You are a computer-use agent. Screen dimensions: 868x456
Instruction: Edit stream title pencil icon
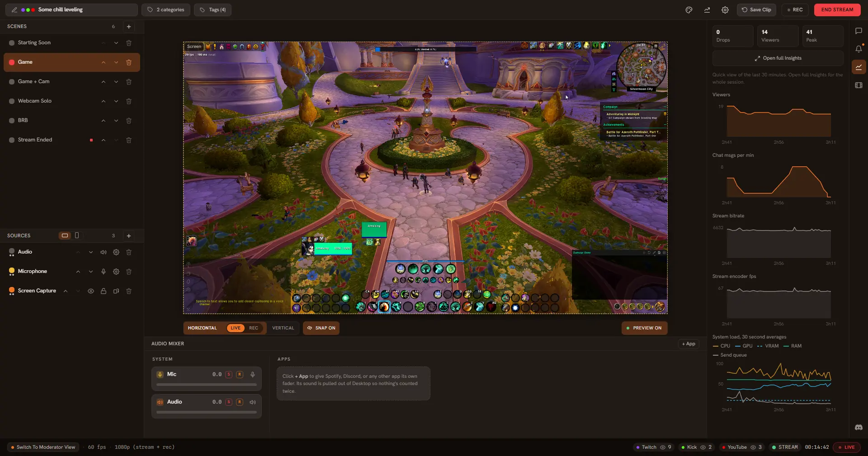pyautogui.click(x=14, y=10)
